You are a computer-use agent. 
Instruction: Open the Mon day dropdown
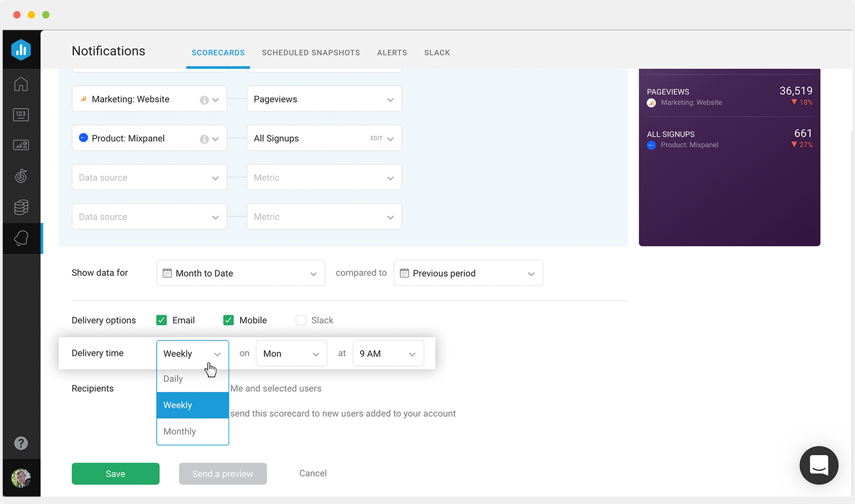[292, 353]
